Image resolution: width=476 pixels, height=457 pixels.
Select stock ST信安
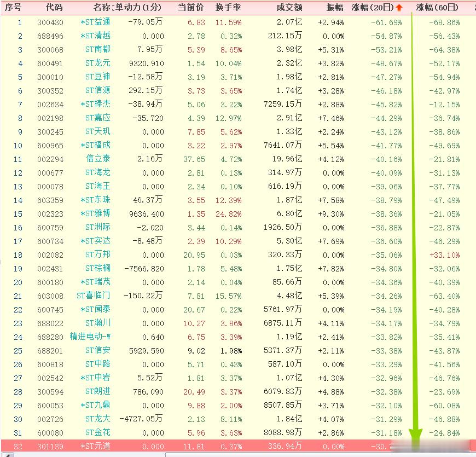pos(98,350)
